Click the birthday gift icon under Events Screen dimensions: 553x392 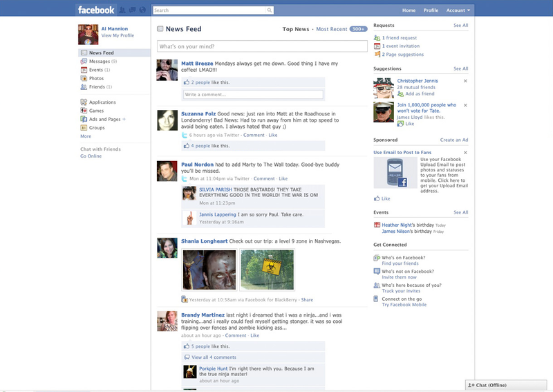[x=377, y=225]
